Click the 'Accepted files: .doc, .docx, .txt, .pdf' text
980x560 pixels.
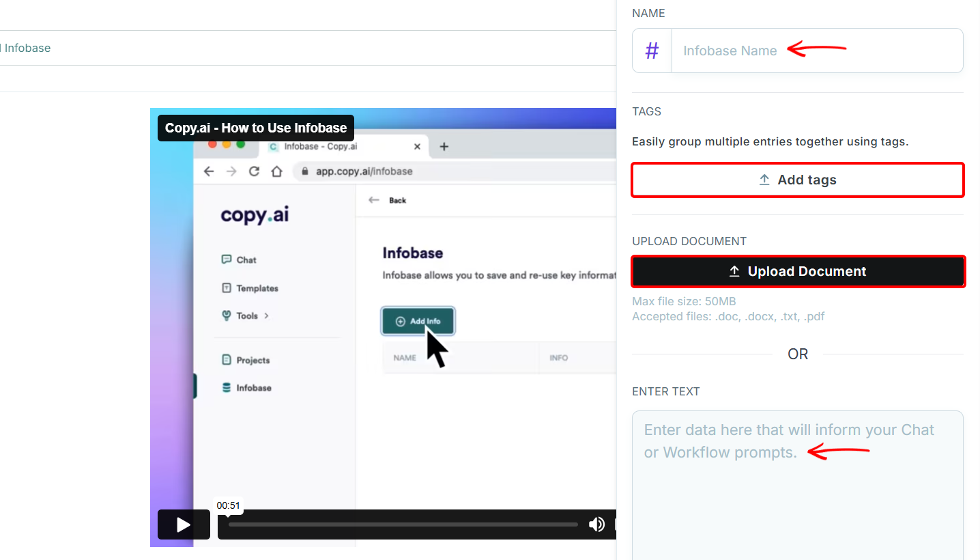728,316
